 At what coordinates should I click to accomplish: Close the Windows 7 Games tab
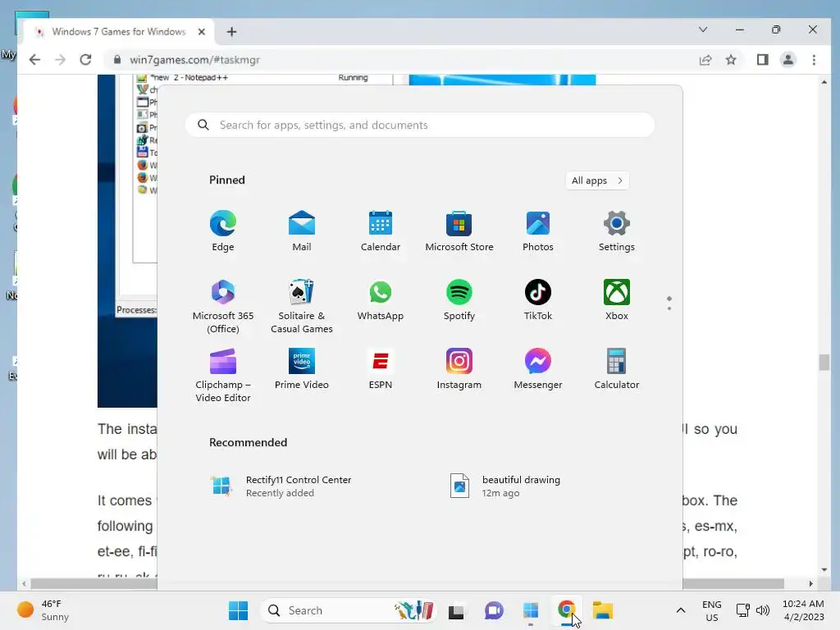pos(202,32)
